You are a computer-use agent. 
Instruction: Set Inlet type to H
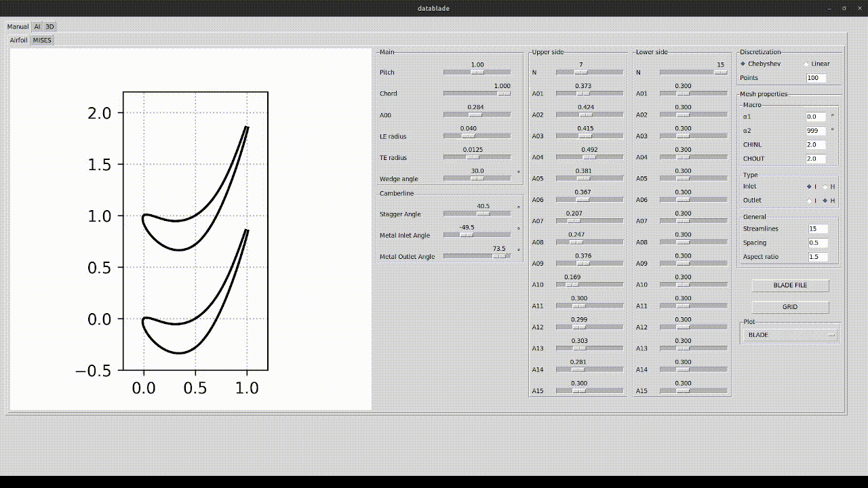(x=825, y=186)
